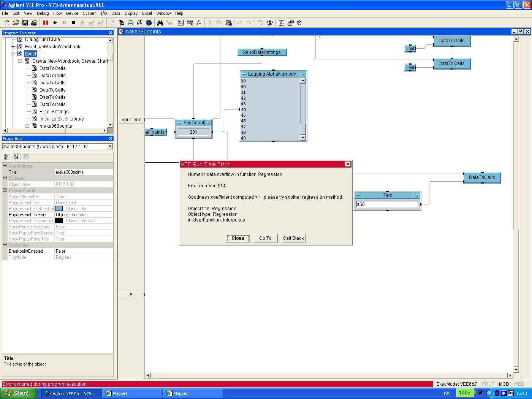
Task: Click the red Pause toolbar icon
Action: (x=46, y=23)
